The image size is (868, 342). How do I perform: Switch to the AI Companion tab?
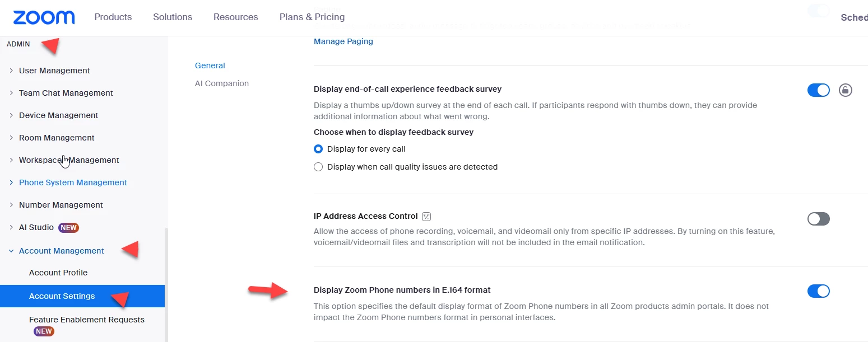[221, 83]
